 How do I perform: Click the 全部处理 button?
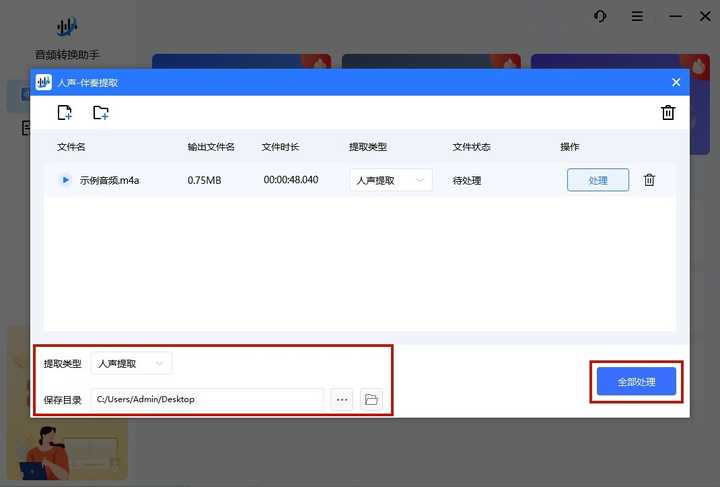636,381
